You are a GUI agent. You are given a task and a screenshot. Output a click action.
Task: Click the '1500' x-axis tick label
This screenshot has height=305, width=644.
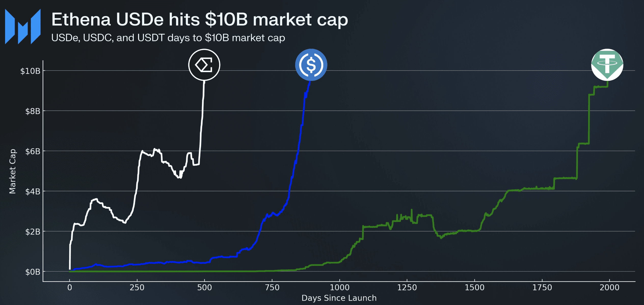475,288
